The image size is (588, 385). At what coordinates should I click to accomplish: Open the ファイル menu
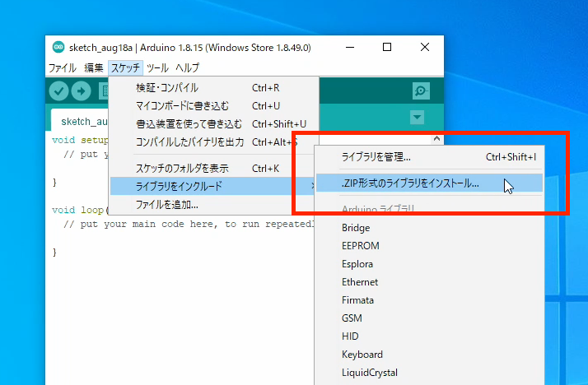click(x=63, y=67)
